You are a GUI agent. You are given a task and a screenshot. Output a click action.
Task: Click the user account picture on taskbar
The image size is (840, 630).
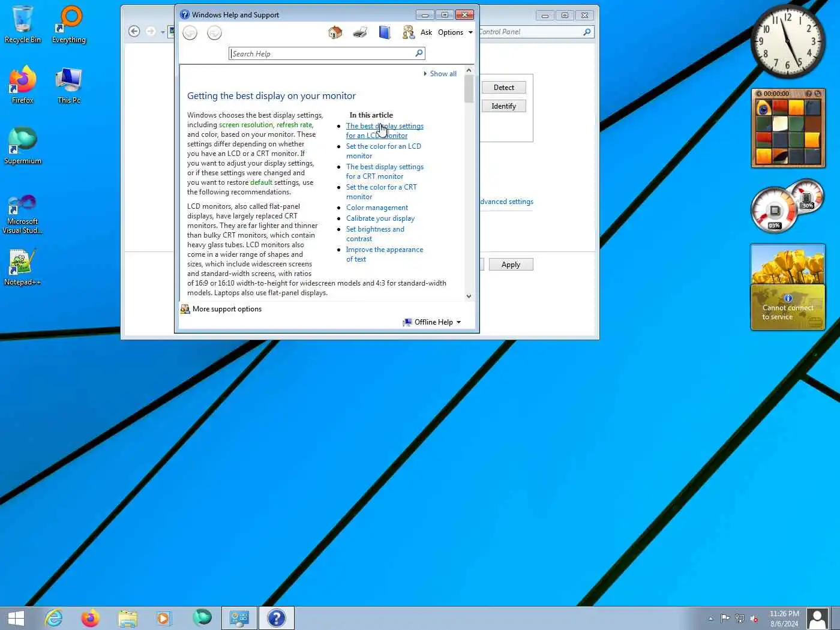(817, 619)
